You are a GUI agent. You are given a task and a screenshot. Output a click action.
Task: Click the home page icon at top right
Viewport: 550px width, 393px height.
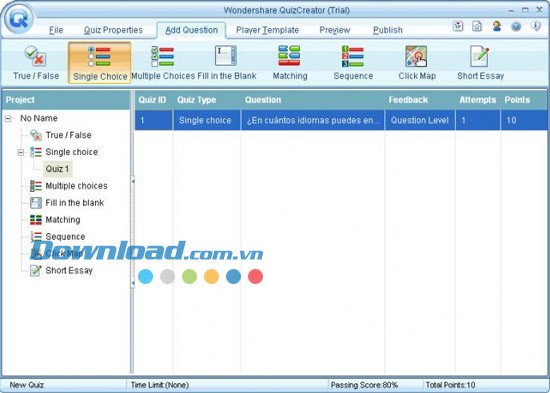point(477,26)
